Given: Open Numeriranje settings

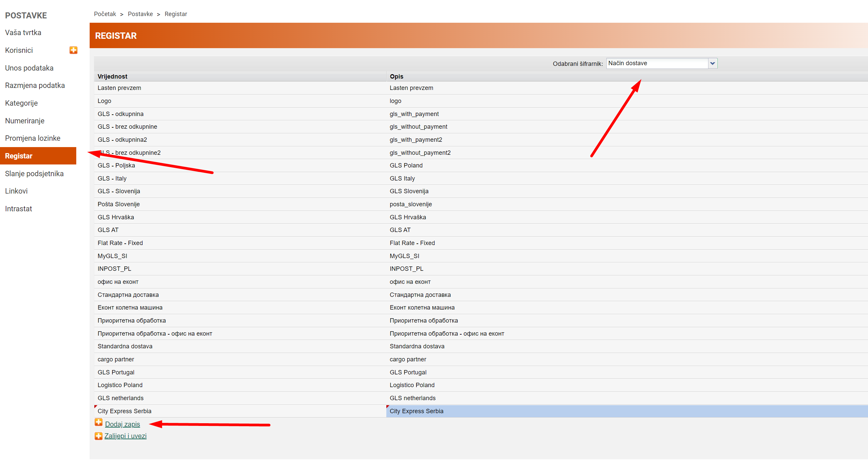Looking at the screenshot, I should click(x=25, y=121).
